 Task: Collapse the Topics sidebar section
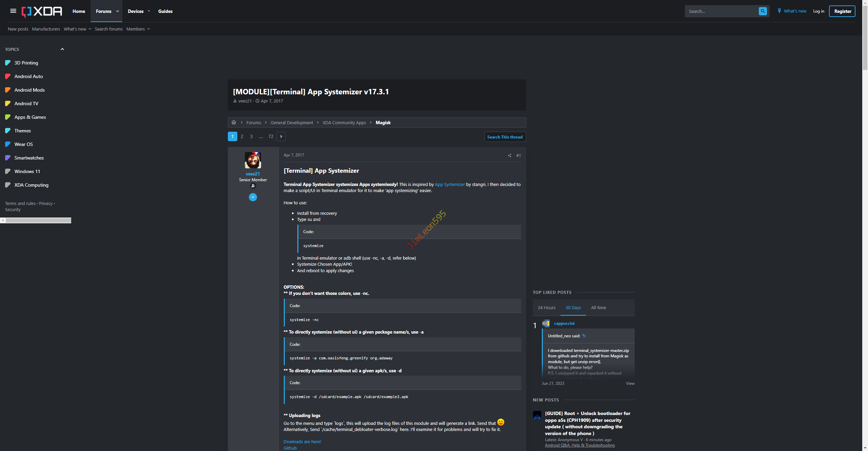62,49
